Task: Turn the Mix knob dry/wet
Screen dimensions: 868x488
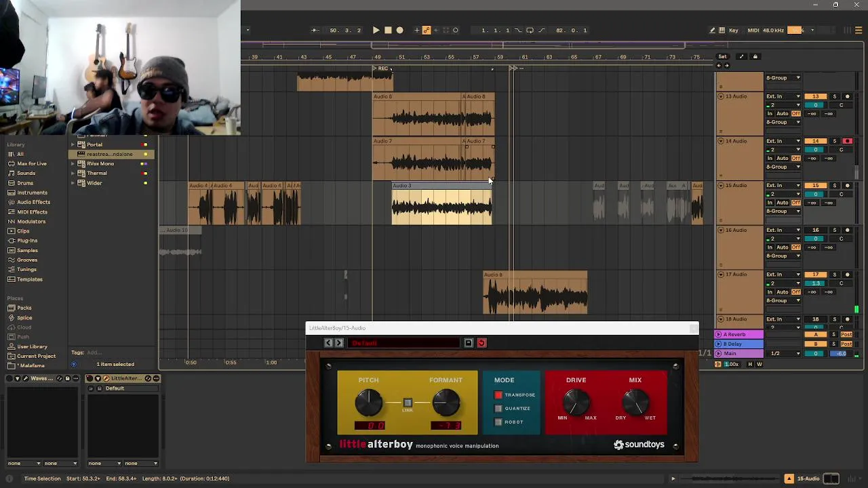Action: pos(635,403)
